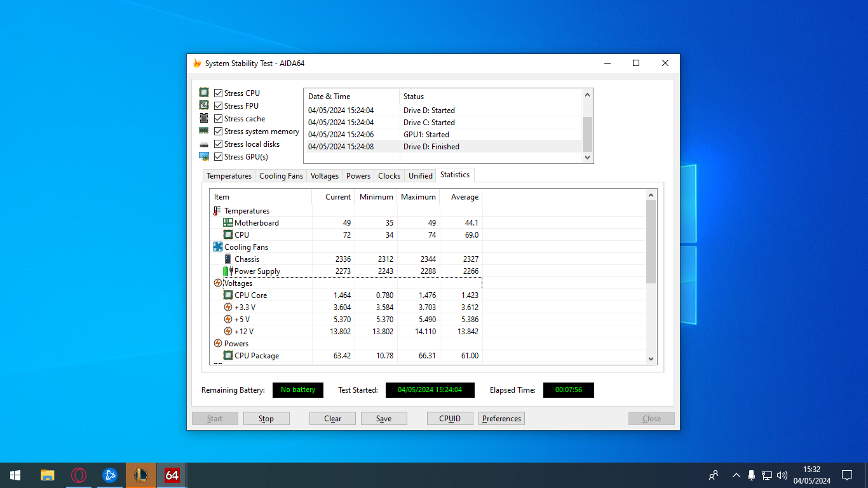Viewport: 868px width, 488px height.
Task: Uncheck the Stress CPU checkbox
Action: (218, 93)
